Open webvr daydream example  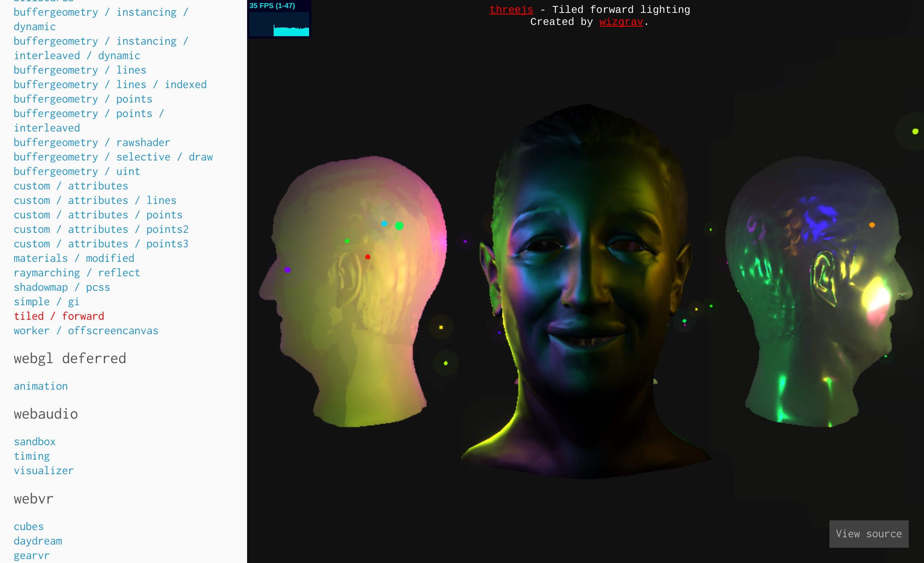pyautogui.click(x=38, y=541)
